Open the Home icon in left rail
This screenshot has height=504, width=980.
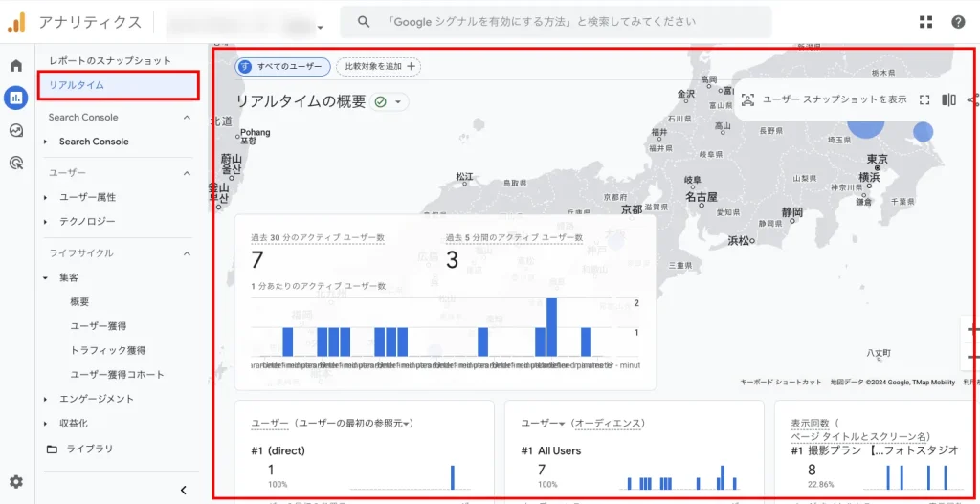[16, 66]
